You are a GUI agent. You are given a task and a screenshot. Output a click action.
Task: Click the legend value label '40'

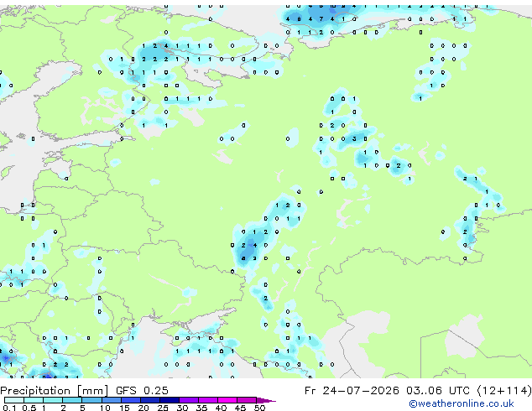(x=221, y=408)
